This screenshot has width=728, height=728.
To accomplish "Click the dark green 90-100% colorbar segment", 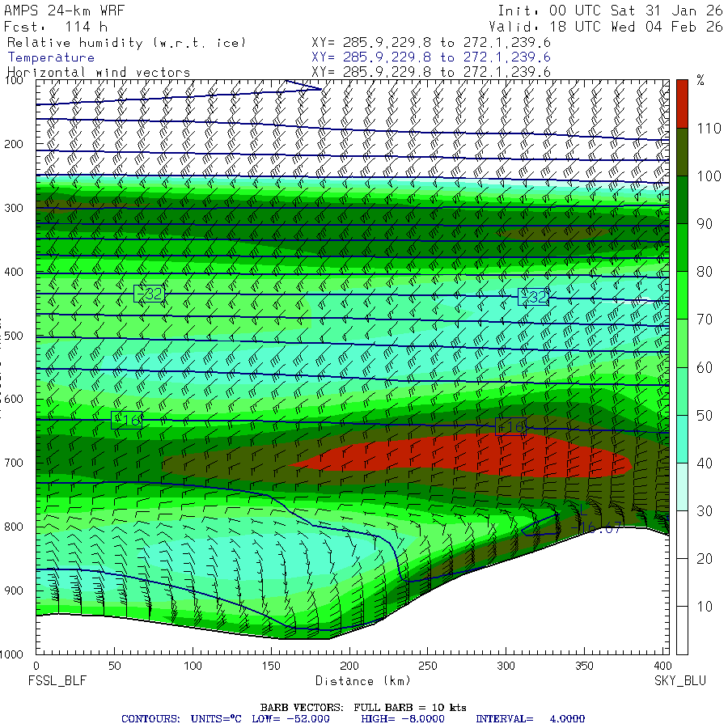I will (682, 200).
